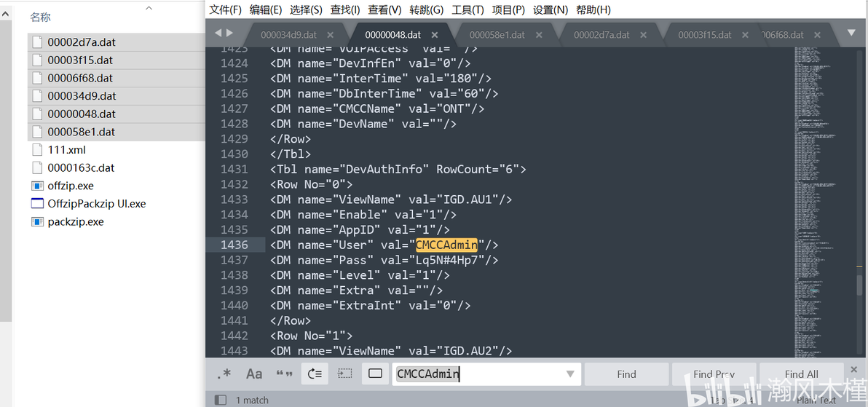Screen dimensions: 868x407
Task: Open the 工具(T) menu
Action: [x=467, y=9]
